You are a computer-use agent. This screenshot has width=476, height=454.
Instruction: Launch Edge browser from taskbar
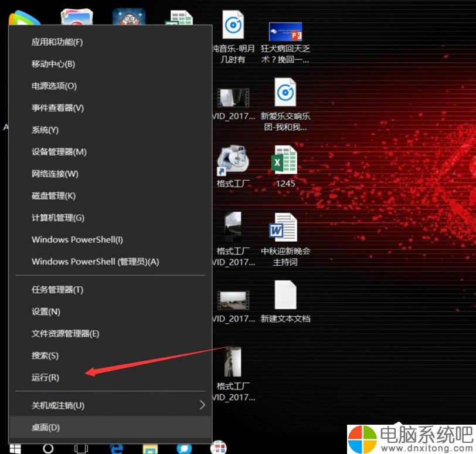pos(117,449)
